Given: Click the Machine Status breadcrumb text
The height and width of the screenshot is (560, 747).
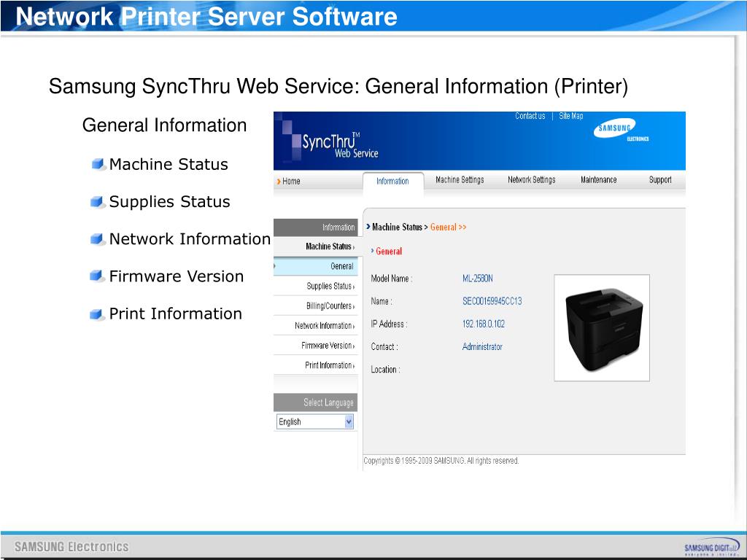Looking at the screenshot, I should click(397, 227).
